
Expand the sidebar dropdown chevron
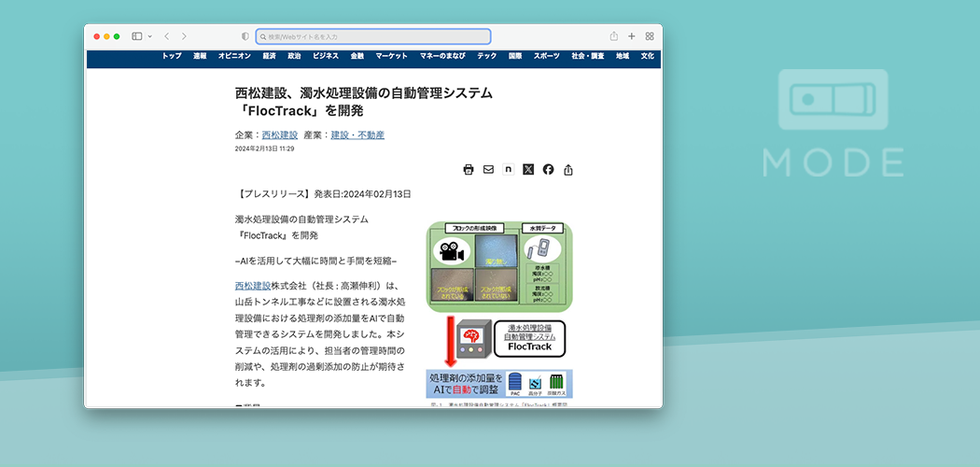coord(149,36)
